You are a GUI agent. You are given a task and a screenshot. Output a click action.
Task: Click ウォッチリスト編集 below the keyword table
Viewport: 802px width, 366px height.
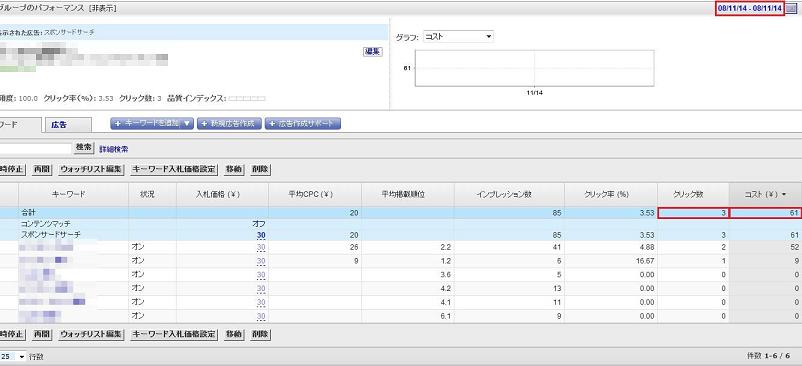91,335
